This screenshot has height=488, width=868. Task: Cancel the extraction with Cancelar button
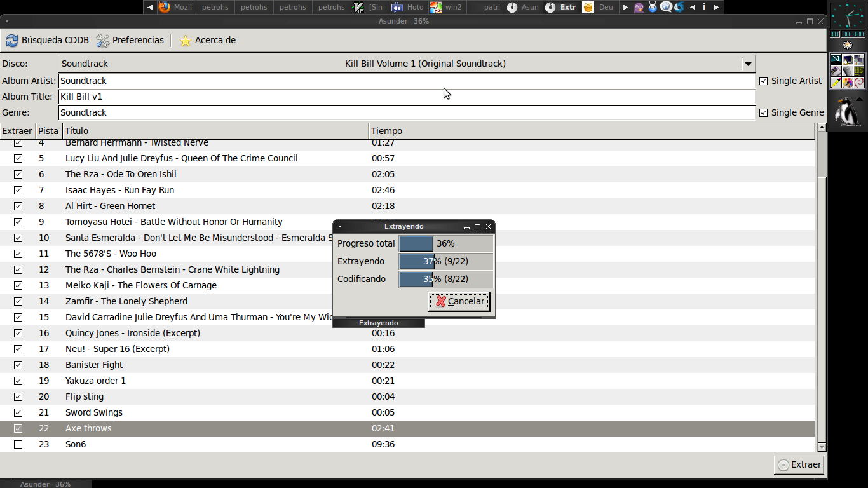click(459, 301)
